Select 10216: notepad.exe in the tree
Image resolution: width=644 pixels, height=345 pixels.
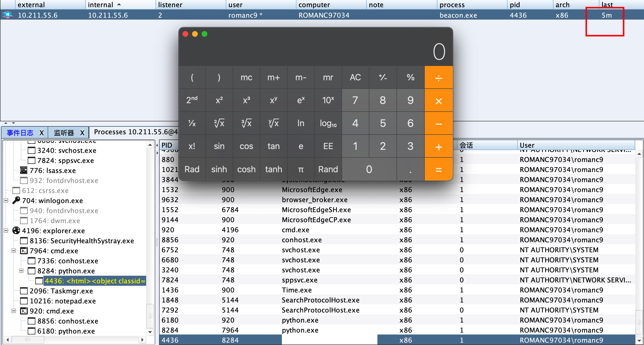[63, 301]
